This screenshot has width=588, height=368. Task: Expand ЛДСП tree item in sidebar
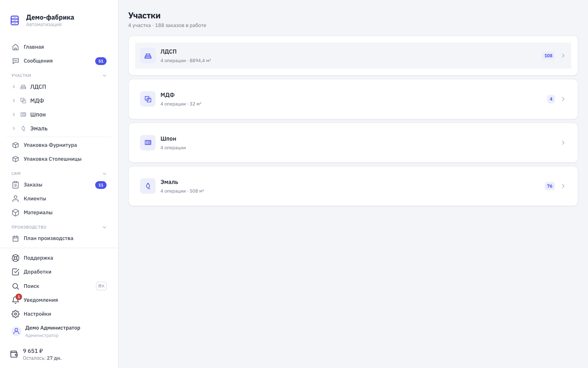click(13, 87)
